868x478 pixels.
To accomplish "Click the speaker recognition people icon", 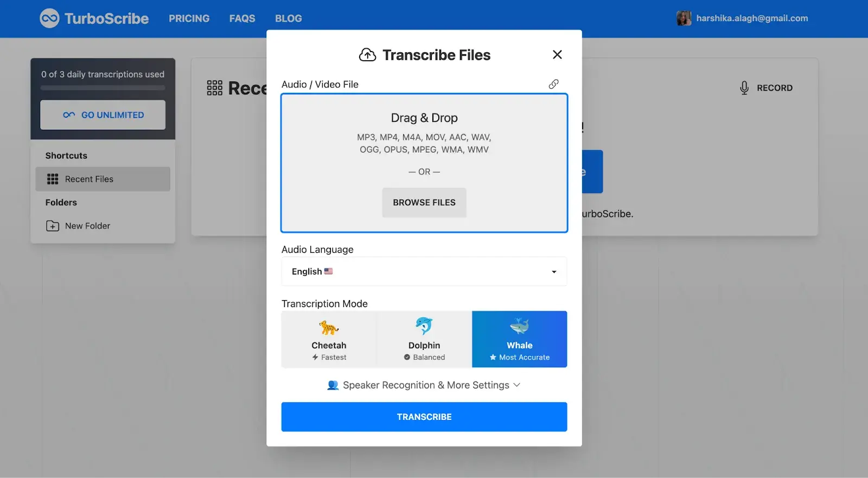I will click(x=333, y=385).
